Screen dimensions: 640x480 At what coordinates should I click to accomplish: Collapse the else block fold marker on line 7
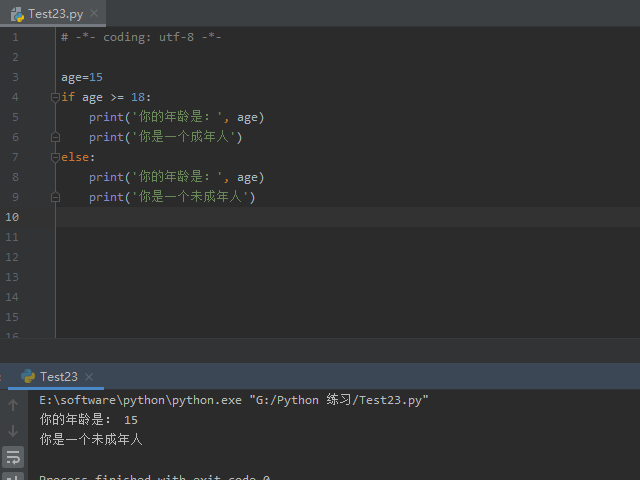tap(56, 157)
